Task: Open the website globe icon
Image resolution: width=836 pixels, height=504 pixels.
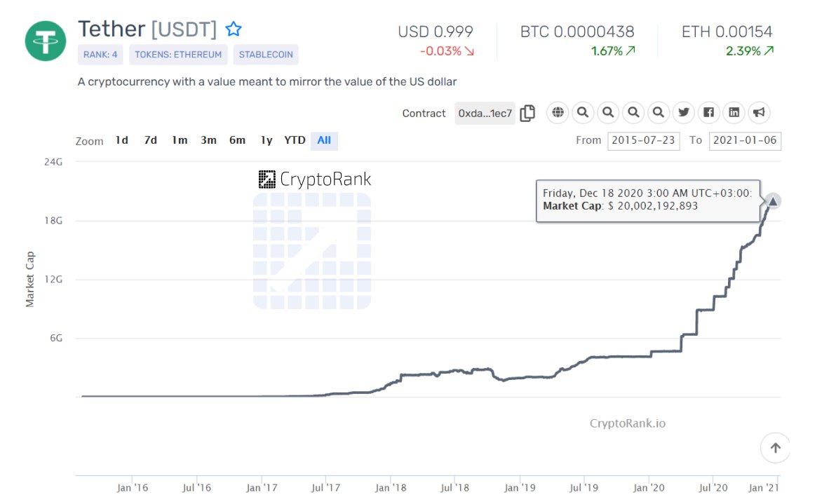Action: 558,112
